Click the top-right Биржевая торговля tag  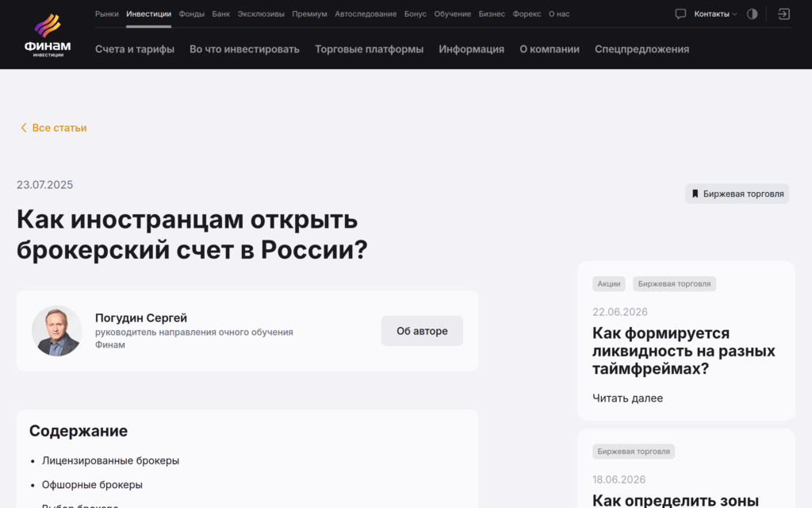(737, 194)
